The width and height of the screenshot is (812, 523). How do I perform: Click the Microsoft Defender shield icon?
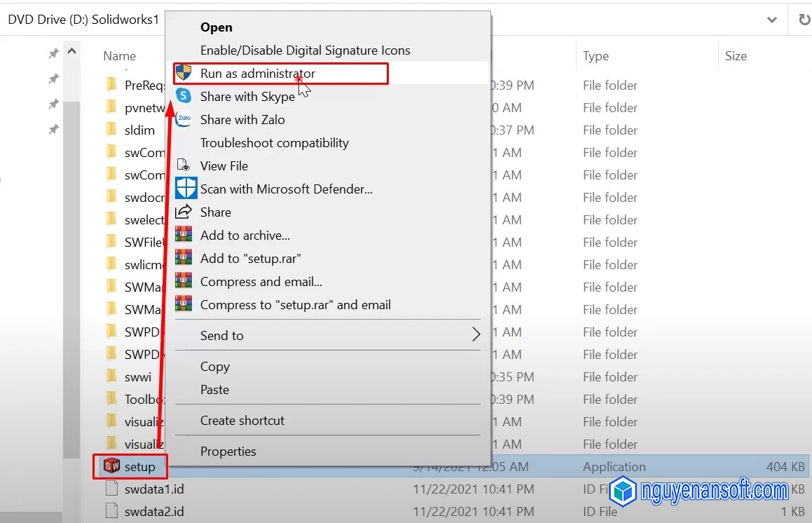(x=186, y=189)
